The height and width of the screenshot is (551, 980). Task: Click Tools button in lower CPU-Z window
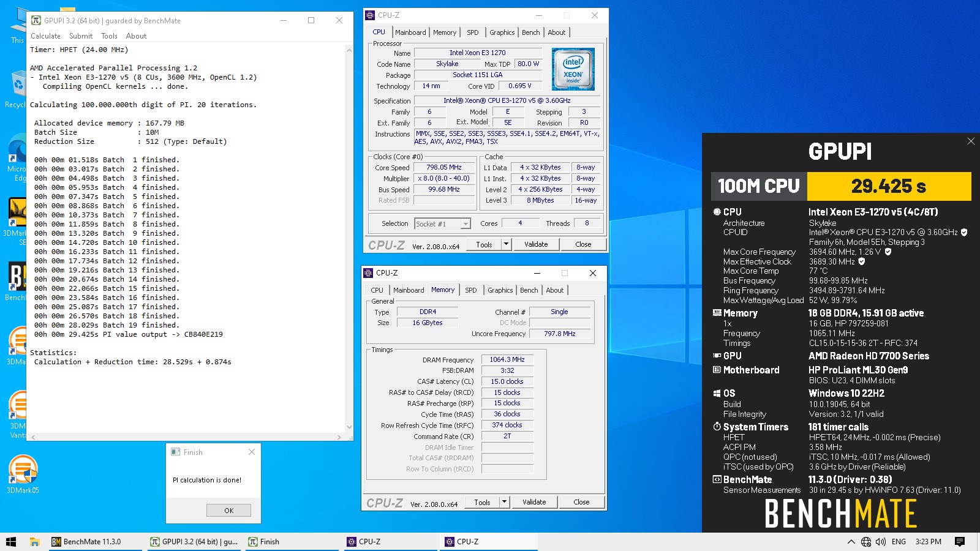[482, 502]
